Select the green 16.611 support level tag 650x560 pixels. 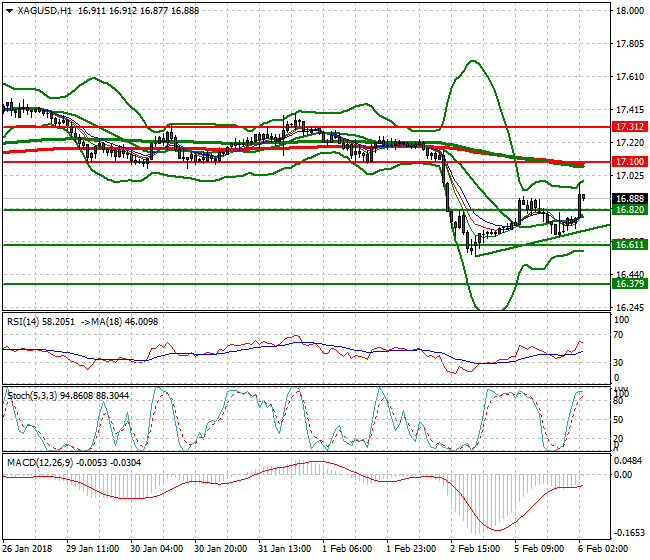(x=628, y=244)
